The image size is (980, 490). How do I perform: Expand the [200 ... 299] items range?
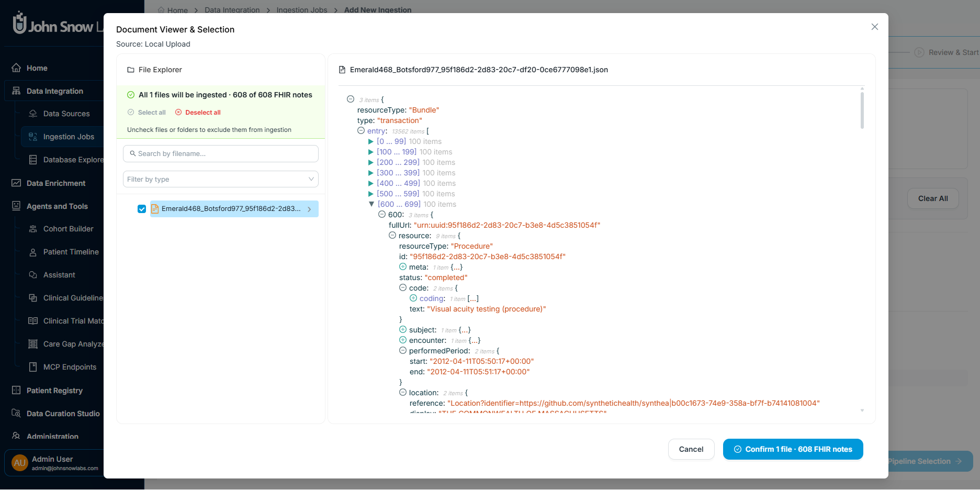click(371, 162)
